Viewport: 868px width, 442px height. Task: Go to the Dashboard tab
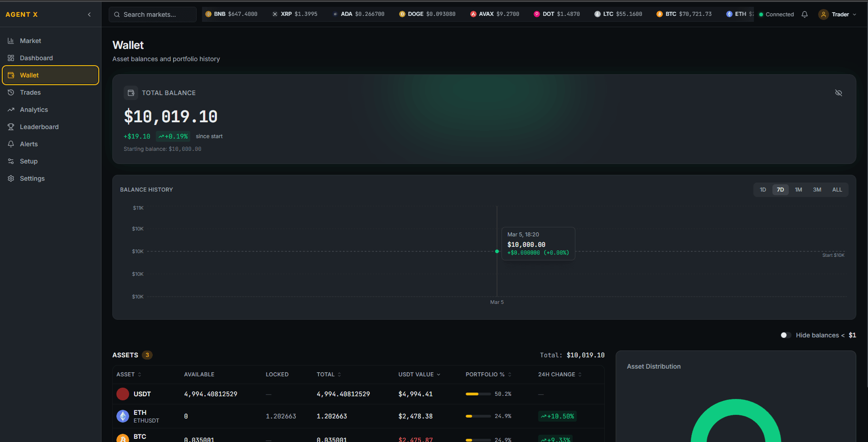pyautogui.click(x=36, y=58)
